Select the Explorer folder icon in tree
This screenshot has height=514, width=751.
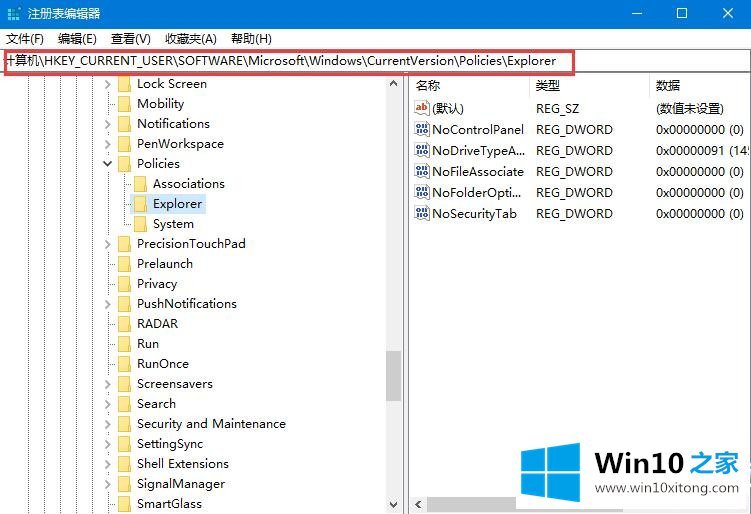[140, 204]
